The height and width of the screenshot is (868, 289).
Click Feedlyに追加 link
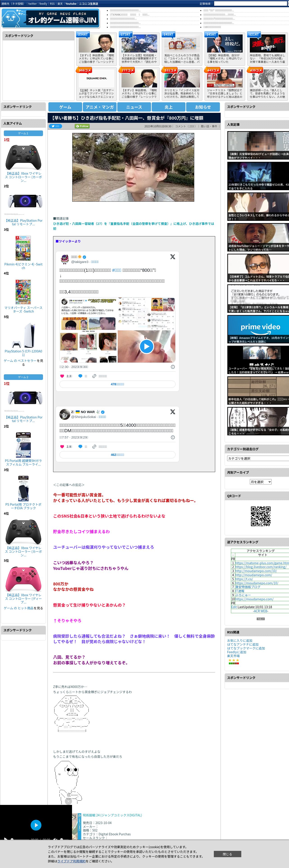pyautogui.click(x=237, y=652)
